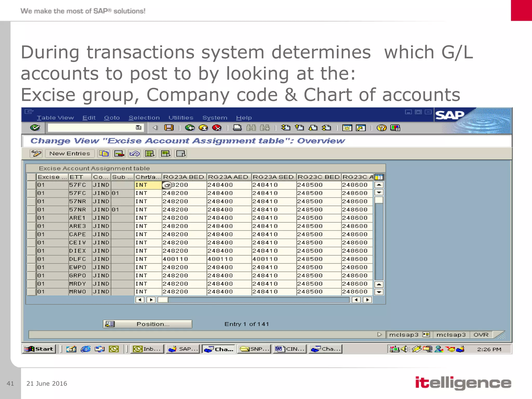Image resolution: width=532 pixels, height=399 pixels.
Task: Click the Deselect All icon
Action: [x=181, y=154]
